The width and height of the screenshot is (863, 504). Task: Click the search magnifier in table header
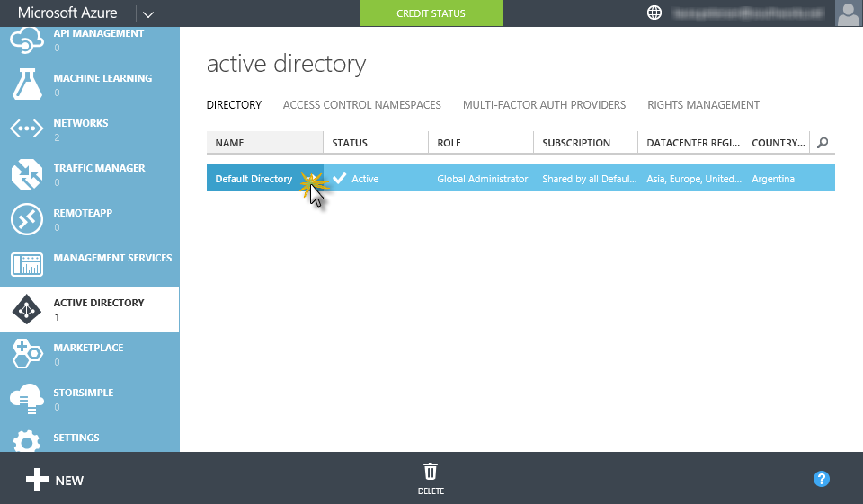[823, 143]
